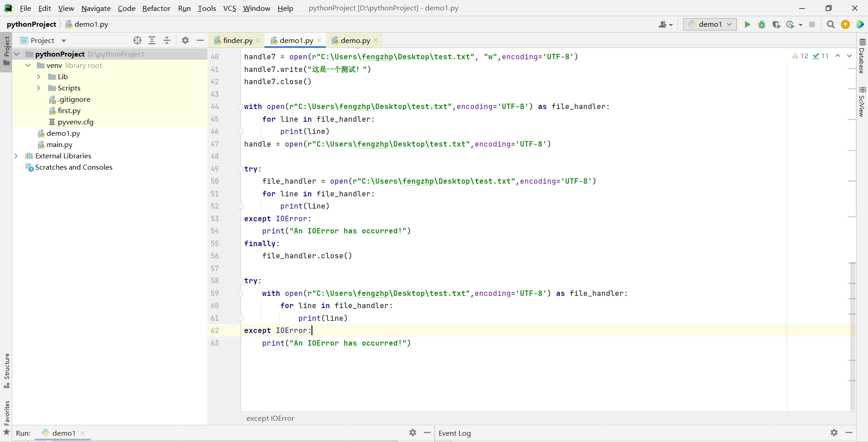Open the Refactor menu

[156, 8]
